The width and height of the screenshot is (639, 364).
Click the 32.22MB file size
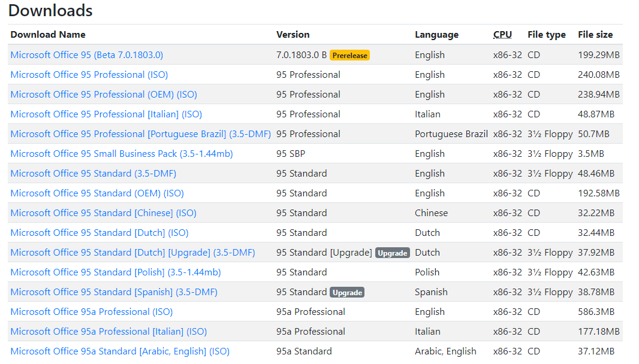tap(596, 213)
